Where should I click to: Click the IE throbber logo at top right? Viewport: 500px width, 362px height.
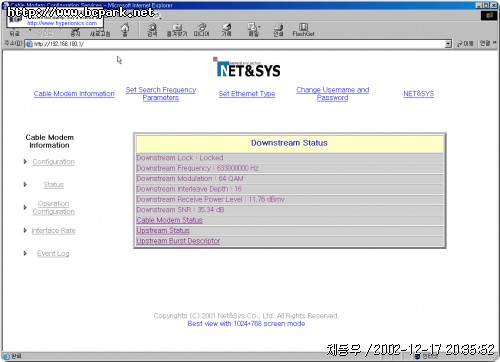[489, 16]
